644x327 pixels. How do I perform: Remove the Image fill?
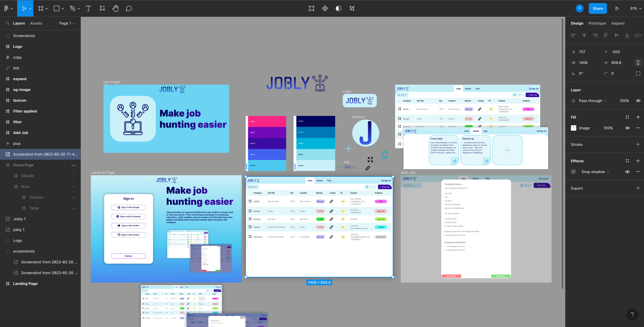tap(638, 128)
